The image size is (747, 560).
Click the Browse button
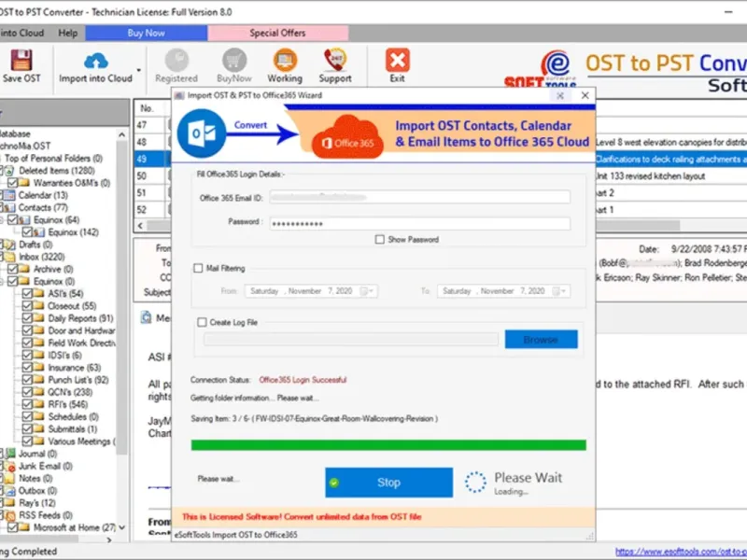(542, 340)
